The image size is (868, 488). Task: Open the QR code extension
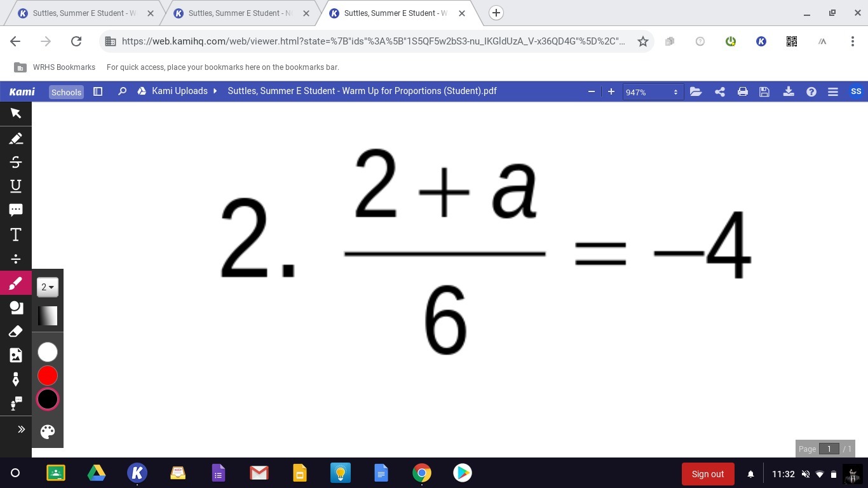[x=792, y=41]
